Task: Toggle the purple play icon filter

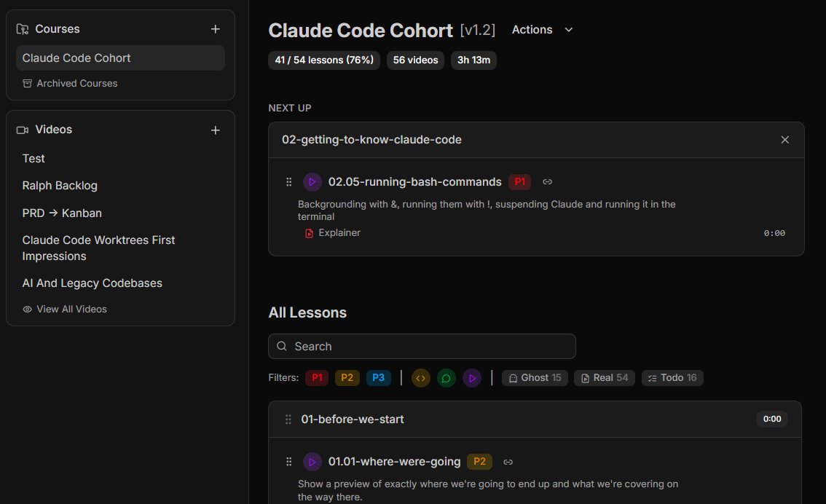Action: click(472, 378)
